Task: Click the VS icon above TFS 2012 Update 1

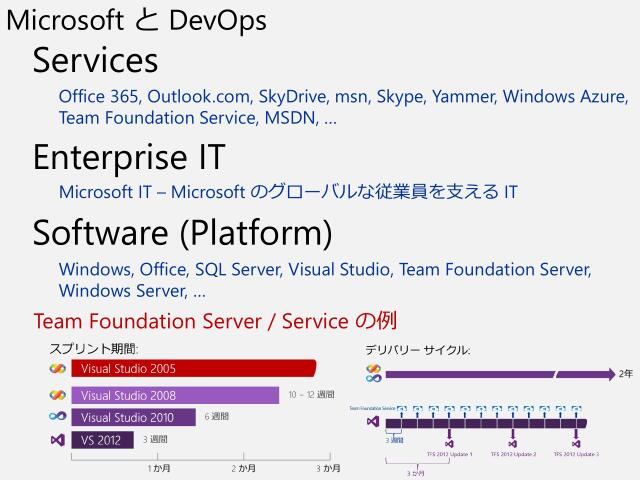Action: pos(449,440)
